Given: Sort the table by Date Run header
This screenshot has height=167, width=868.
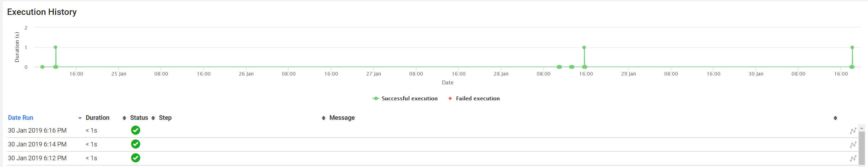Looking at the screenshot, I should tap(21, 118).
